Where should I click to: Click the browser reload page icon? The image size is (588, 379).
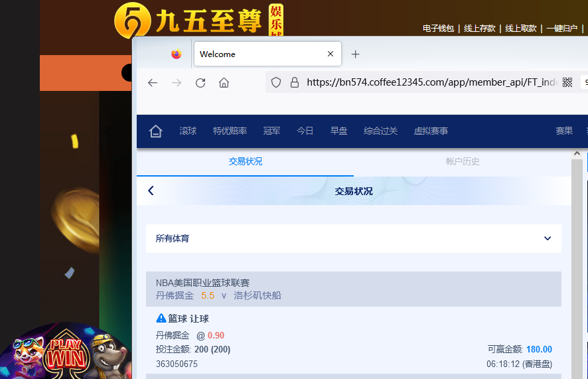(x=200, y=83)
